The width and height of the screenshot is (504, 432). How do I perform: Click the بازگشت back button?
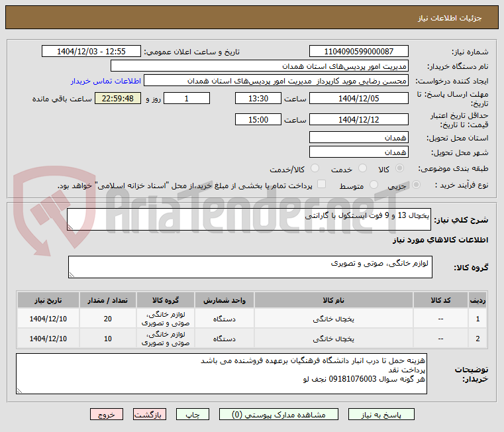point(150,414)
